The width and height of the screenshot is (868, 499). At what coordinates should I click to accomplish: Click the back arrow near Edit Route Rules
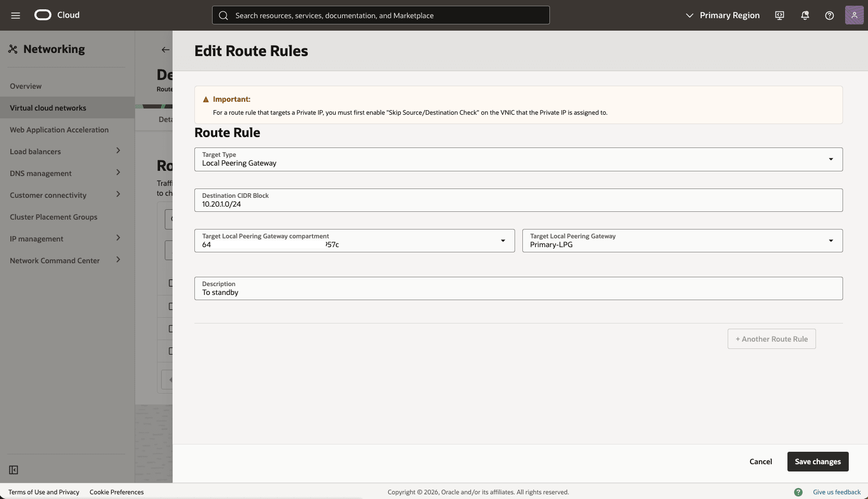[165, 50]
